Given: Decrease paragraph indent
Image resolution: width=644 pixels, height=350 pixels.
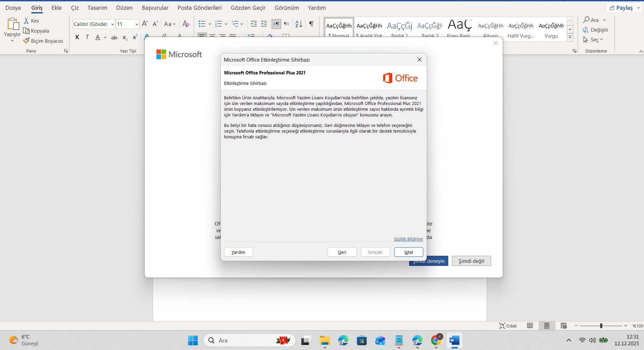Looking at the screenshot, I should pyautogui.click(x=254, y=24).
